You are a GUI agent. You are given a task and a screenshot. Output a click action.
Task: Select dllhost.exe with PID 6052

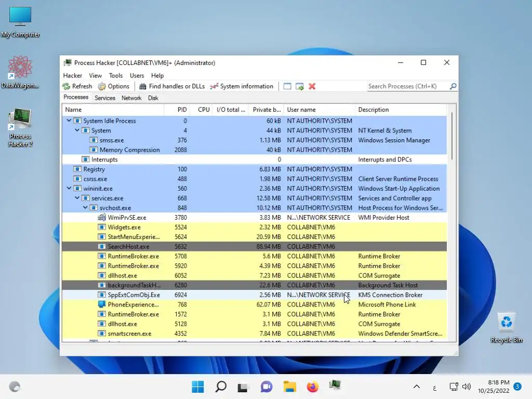[255, 275]
